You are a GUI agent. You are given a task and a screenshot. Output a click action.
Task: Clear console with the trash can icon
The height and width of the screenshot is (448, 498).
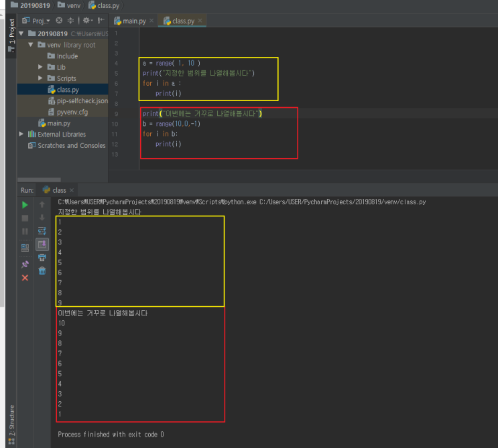tap(42, 271)
